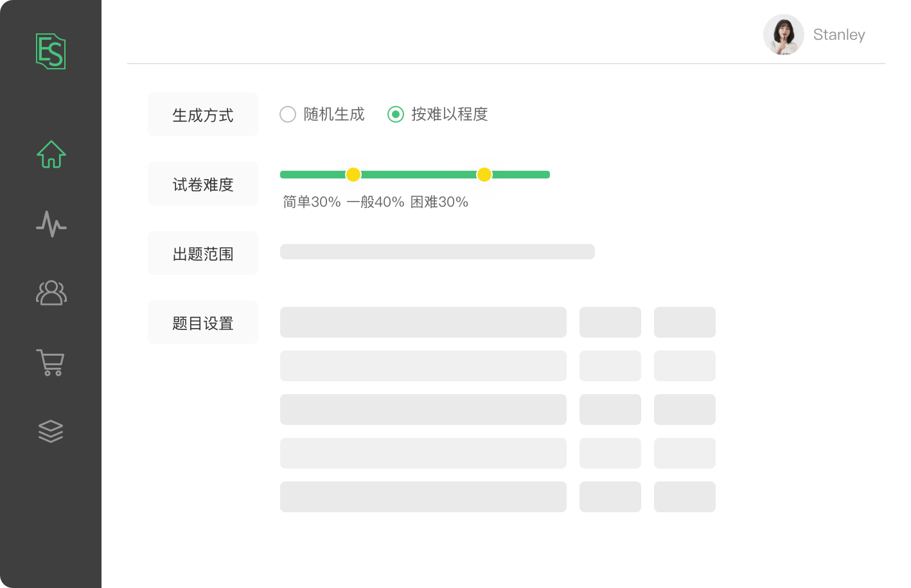Screen dimensions: 911x588
Task: Click the green dot inside 按难以程度 radio
Action: coord(395,114)
